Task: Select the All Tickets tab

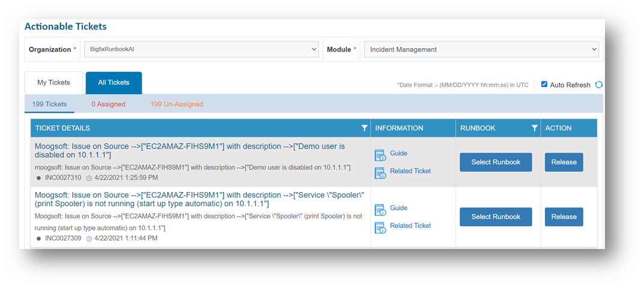Action: point(114,83)
